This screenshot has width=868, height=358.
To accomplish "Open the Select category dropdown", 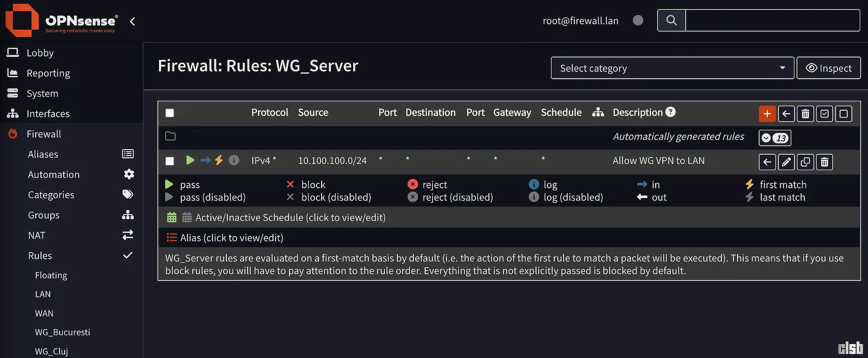I will [672, 68].
